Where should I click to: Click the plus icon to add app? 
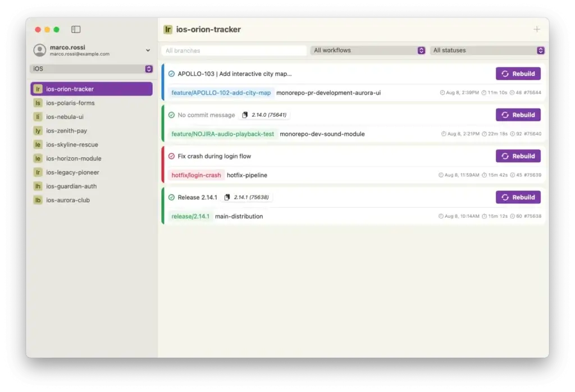point(536,29)
